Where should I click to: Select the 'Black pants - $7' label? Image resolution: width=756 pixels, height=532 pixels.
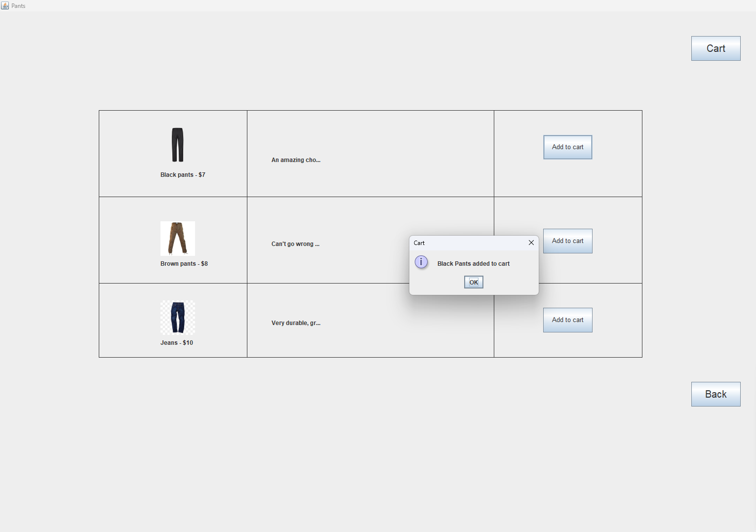click(x=183, y=175)
